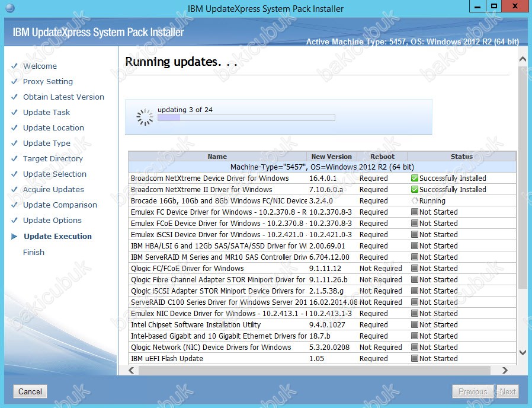Image resolution: width=532 pixels, height=408 pixels.
Task: Click the arrow marker beside Update Execution
Action: tap(14, 236)
